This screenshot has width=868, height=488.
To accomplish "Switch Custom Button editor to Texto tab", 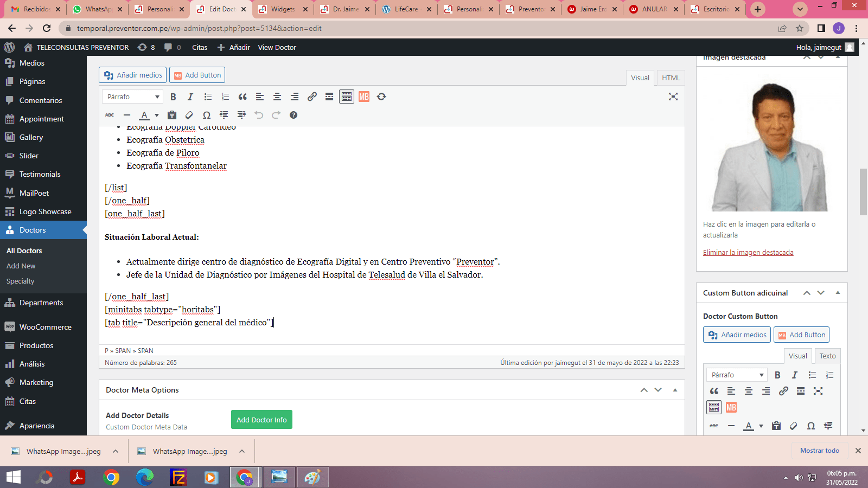I will 827,356.
